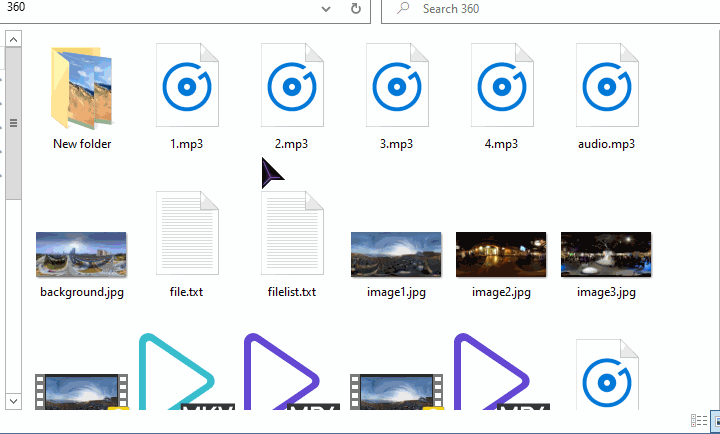Screen dimensions: 720x434
Task: Click the 'image2.jpg' file name text
Action: pos(501,292)
